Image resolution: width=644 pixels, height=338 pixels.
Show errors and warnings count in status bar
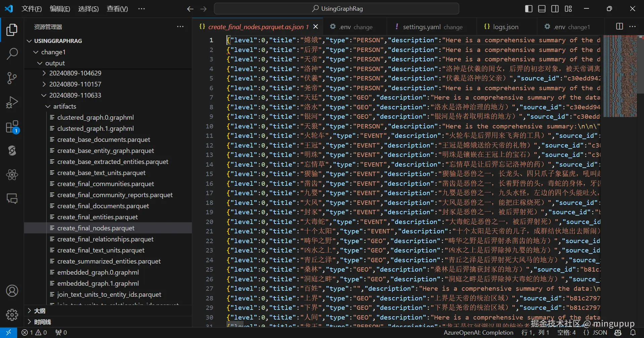point(34,333)
